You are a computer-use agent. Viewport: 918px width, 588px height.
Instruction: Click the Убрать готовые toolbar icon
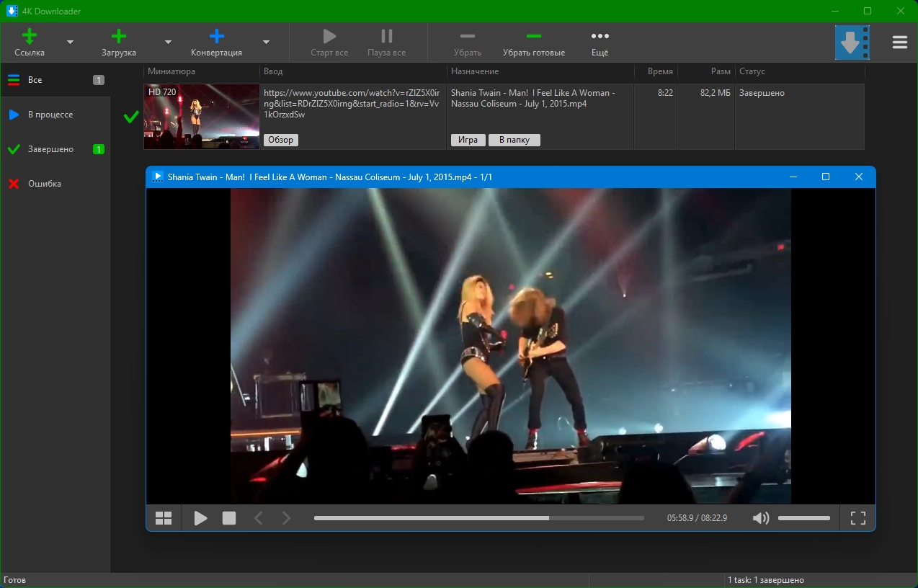coord(533,36)
